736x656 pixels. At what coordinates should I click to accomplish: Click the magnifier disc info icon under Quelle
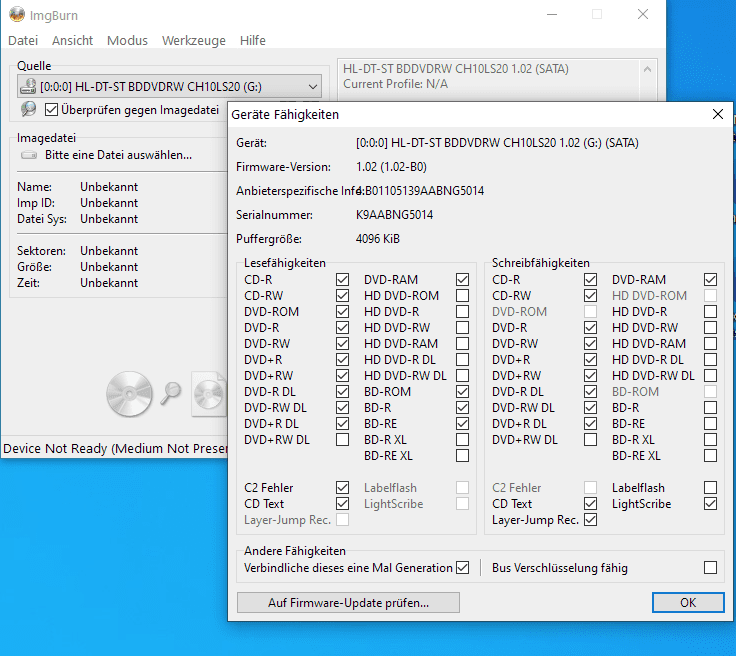click(28, 109)
